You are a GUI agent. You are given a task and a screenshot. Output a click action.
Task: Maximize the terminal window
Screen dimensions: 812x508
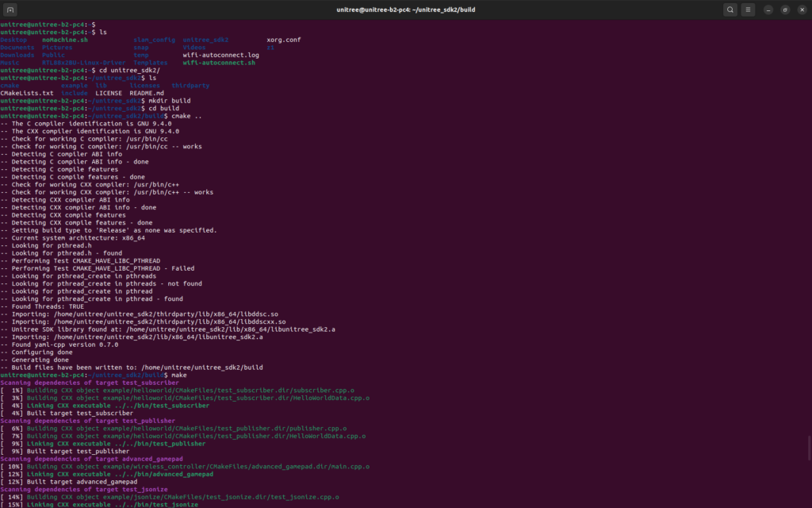[784, 10]
